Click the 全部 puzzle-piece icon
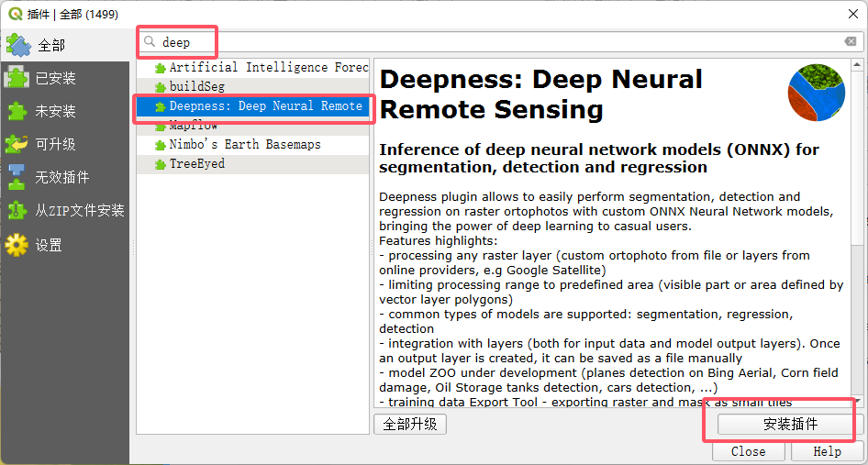868x465 pixels. pyautogui.click(x=18, y=45)
